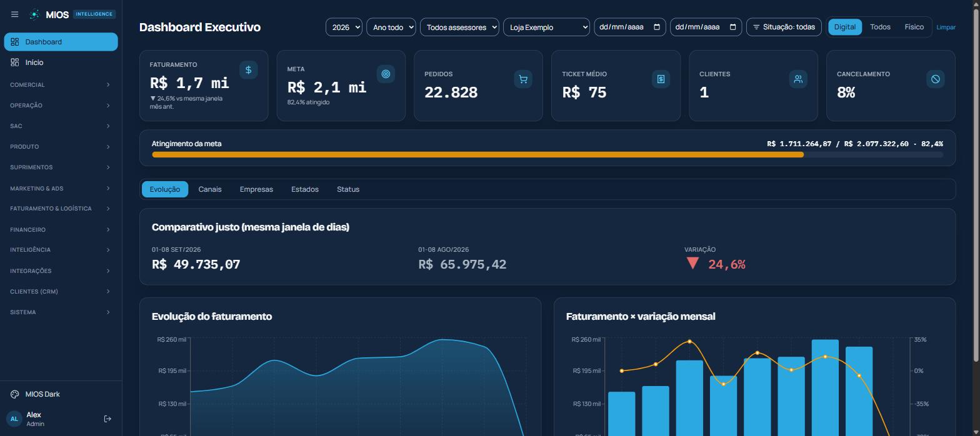Open MIOS Dark theme selector
This screenshot has width=980, height=436.
click(x=61, y=394)
